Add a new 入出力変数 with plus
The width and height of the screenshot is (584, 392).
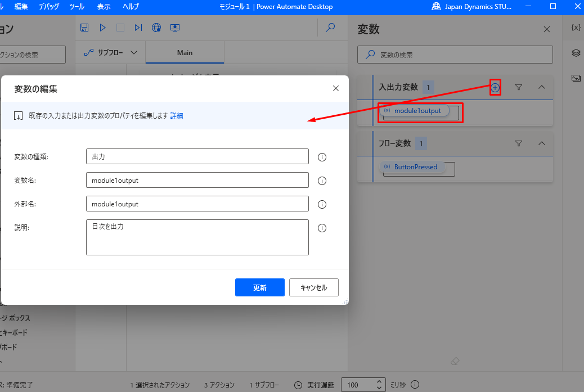(x=495, y=88)
